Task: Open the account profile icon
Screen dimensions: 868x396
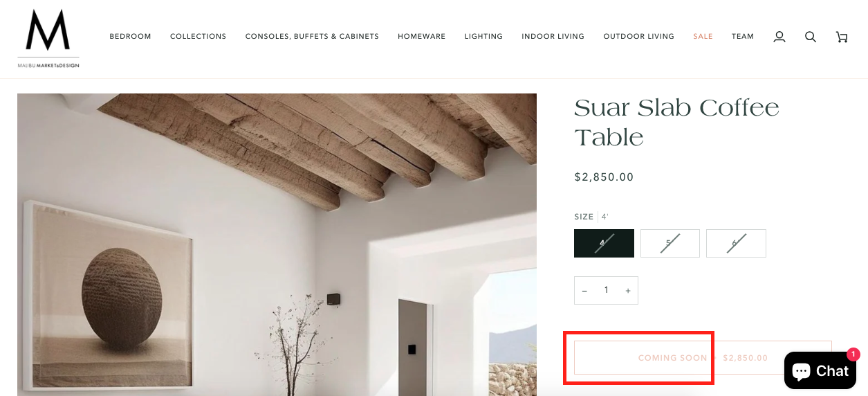Action: [x=779, y=37]
